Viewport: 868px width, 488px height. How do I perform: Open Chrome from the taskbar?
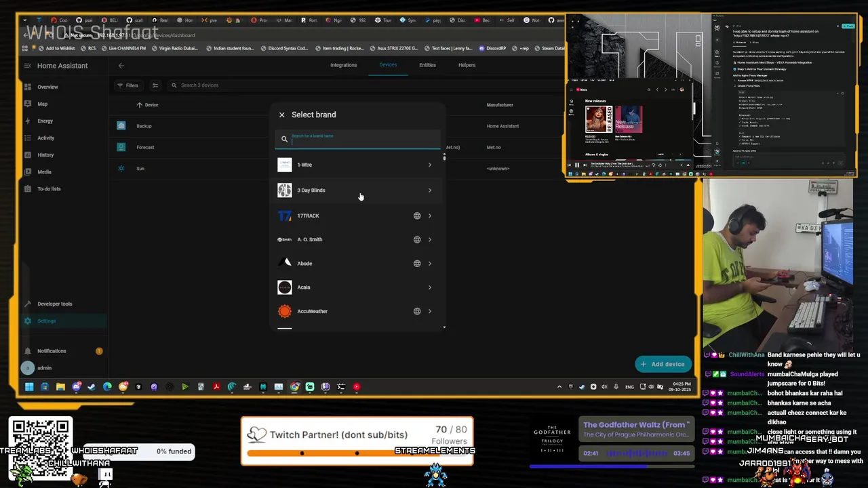coord(294,387)
